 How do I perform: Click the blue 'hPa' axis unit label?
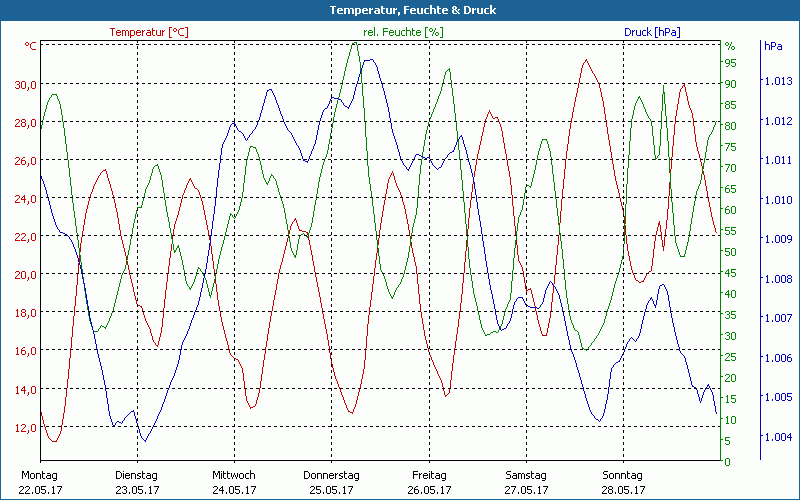(x=772, y=46)
